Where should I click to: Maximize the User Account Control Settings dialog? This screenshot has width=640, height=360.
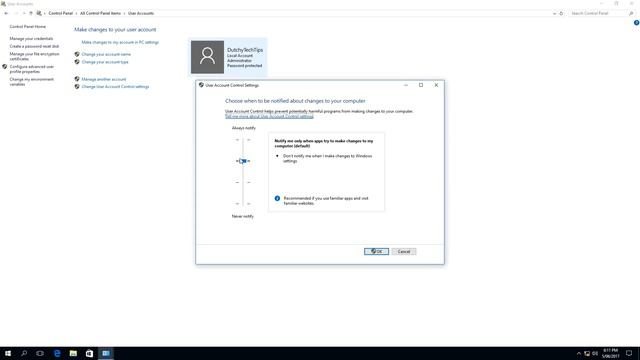421,85
